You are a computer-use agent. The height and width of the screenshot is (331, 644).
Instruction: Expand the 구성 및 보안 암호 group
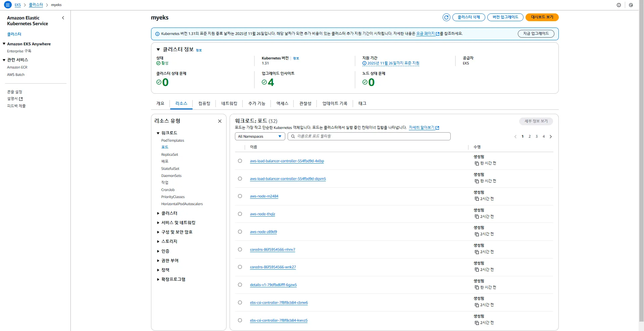pyautogui.click(x=158, y=232)
